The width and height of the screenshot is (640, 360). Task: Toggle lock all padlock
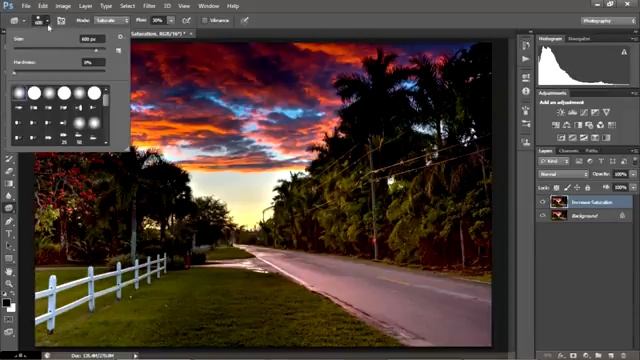[x=588, y=188]
